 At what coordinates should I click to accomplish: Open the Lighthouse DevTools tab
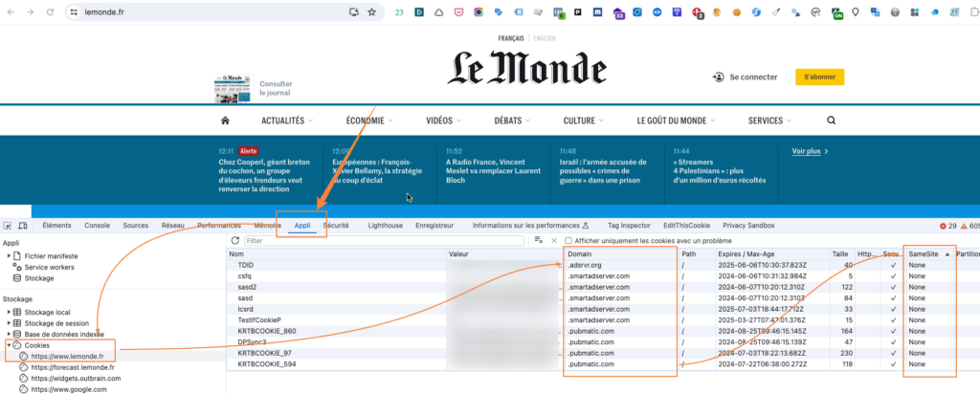(385, 226)
